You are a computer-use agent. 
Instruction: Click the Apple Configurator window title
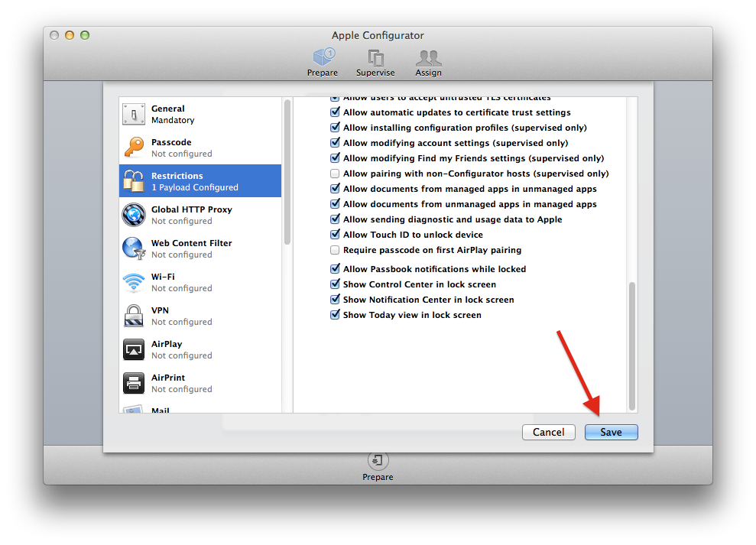tap(378, 35)
